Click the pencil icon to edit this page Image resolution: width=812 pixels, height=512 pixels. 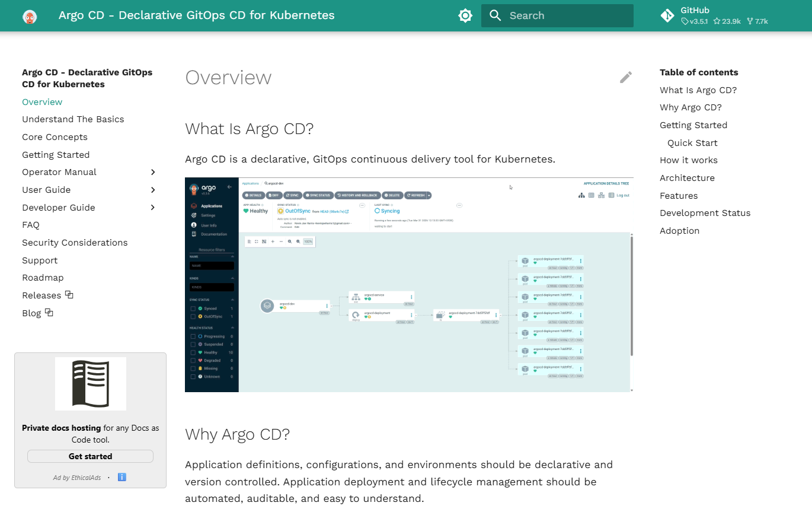click(x=626, y=77)
